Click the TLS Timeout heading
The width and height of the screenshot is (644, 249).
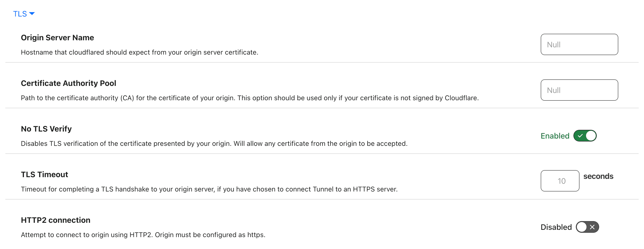45,174
